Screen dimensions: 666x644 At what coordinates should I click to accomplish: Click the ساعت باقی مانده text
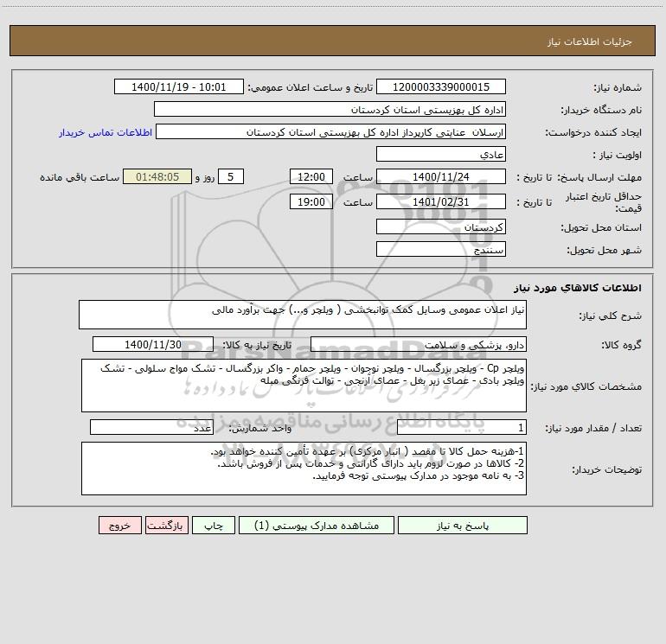pyautogui.click(x=80, y=177)
